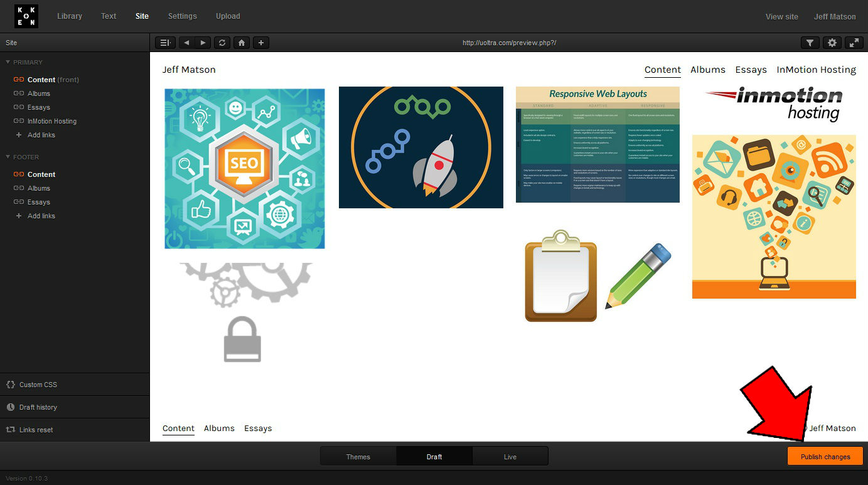Refresh the site preview

[222, 43]
